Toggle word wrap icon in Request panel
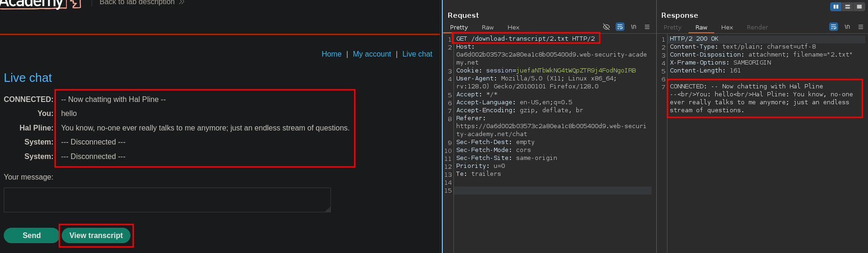The width and height of the screenshot is (868, 253). tap(620, 27)
